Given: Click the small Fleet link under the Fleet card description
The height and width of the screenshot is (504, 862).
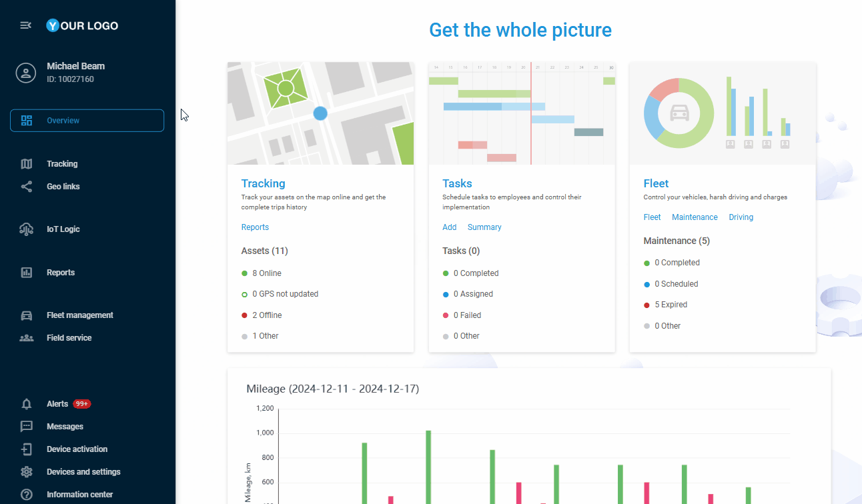Looking at the screenshot, I should point(653,217).
